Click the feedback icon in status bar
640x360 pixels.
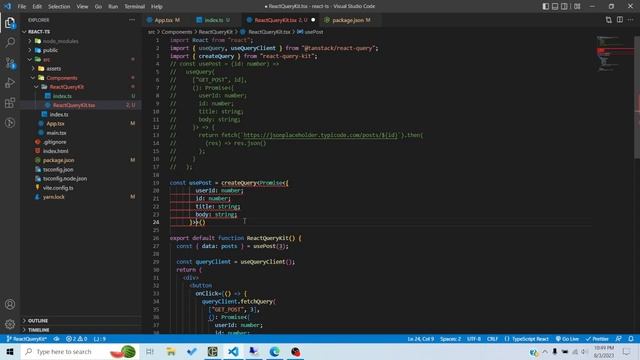click(x=619, y=339)
